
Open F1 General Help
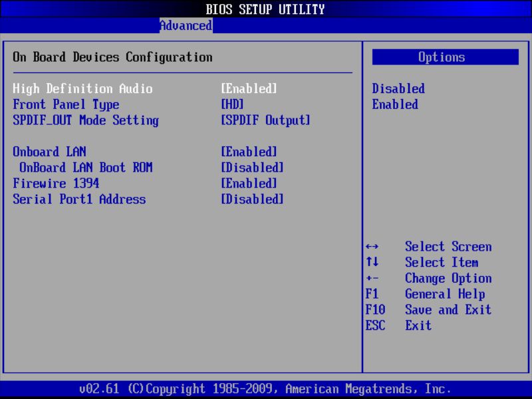coord(444,294)
